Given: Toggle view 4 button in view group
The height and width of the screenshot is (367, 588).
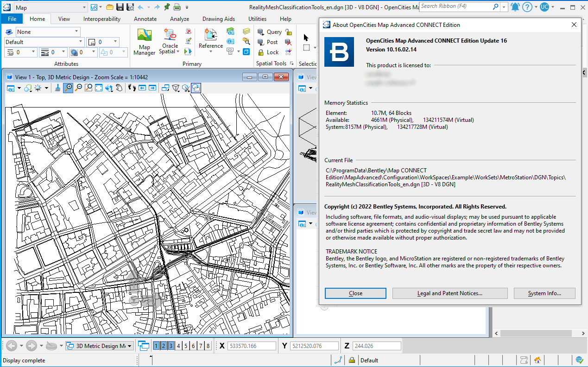Looking at the screenshot, I should click(178, 346).
